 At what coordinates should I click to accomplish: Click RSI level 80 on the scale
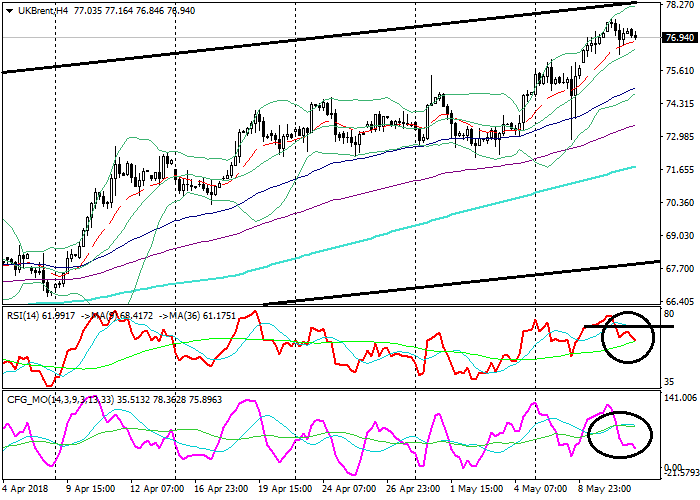[668, 313]
